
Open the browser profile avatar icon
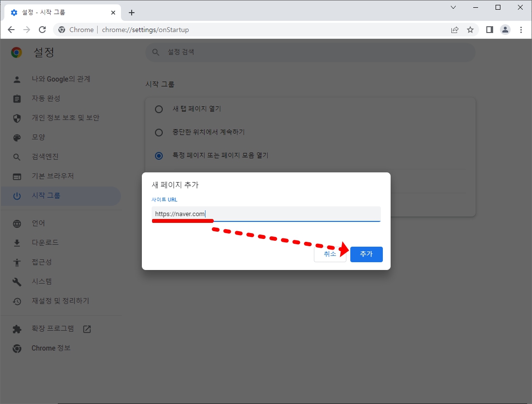coord(505,30)
